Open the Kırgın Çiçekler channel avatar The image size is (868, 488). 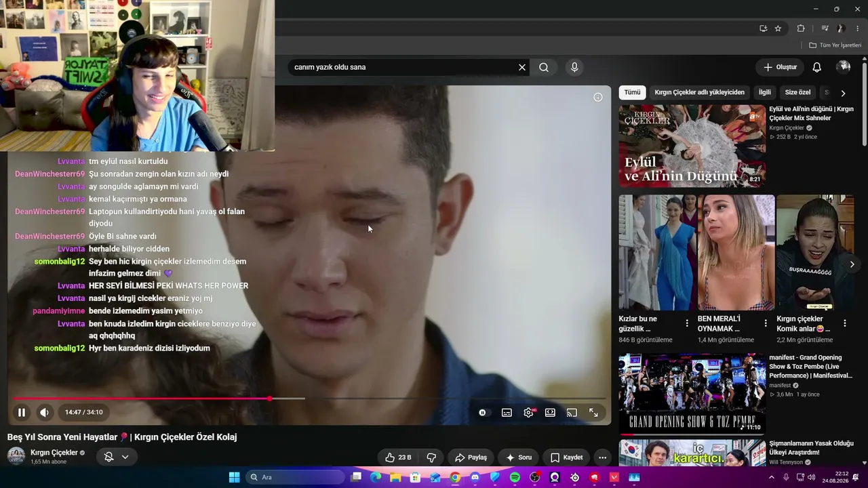tap(16, 456)
